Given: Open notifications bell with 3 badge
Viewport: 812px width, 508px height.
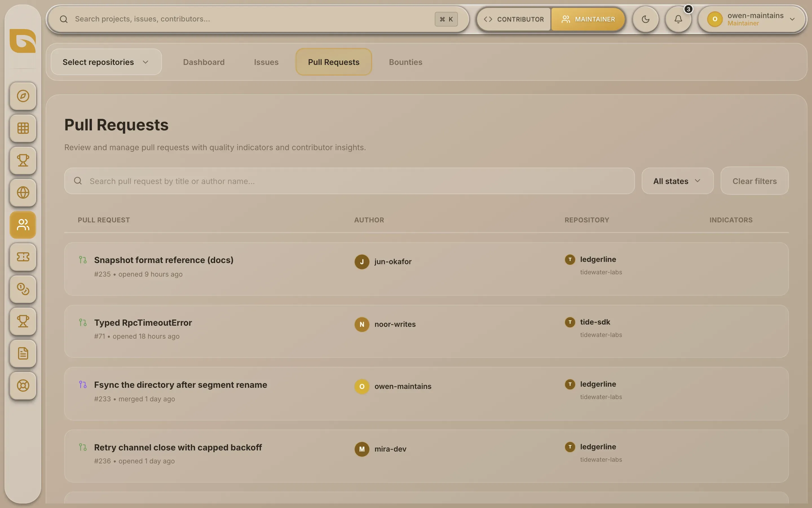Looking at the screenshot, I should pos(678,19).
